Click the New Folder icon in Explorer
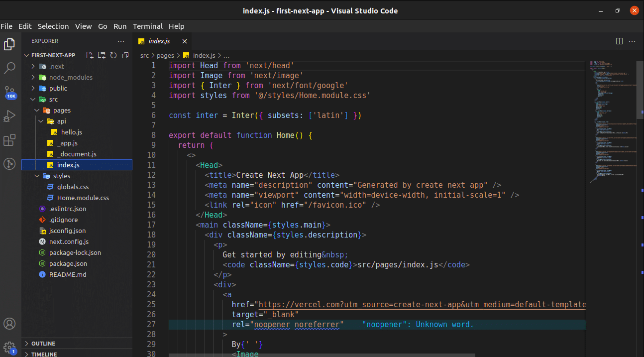This screenshot has width=644, height=357. point(102,55)
